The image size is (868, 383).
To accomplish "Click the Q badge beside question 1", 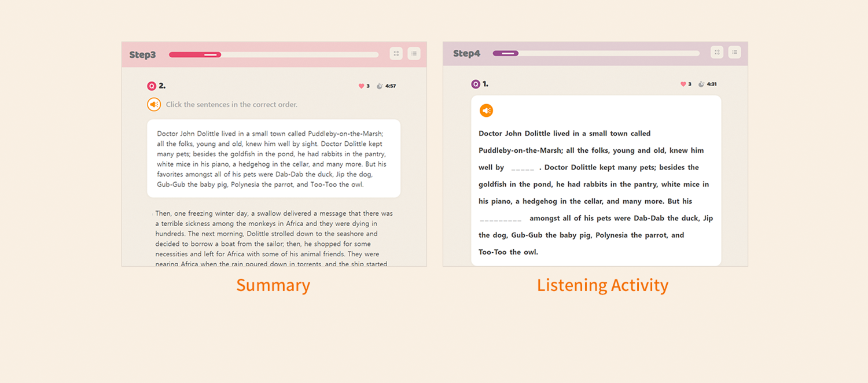I will (x=476, y=84).
